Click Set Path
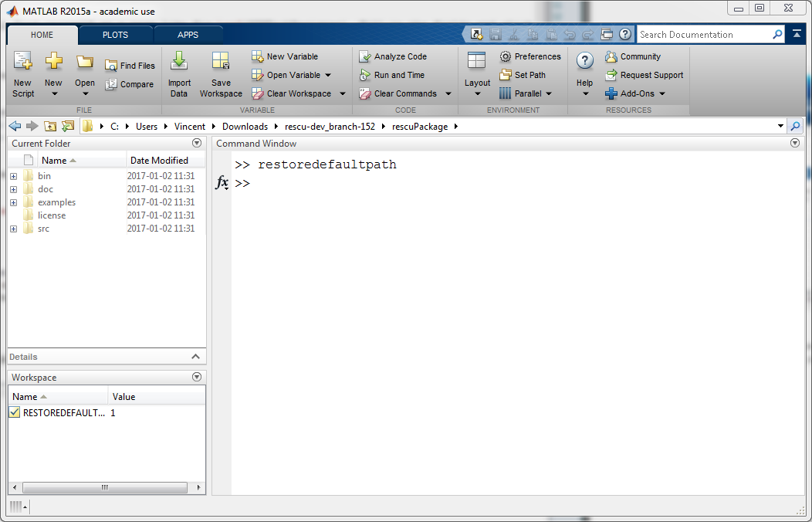Viewport: 812px width, 522px height. click(x=523, y=75)
